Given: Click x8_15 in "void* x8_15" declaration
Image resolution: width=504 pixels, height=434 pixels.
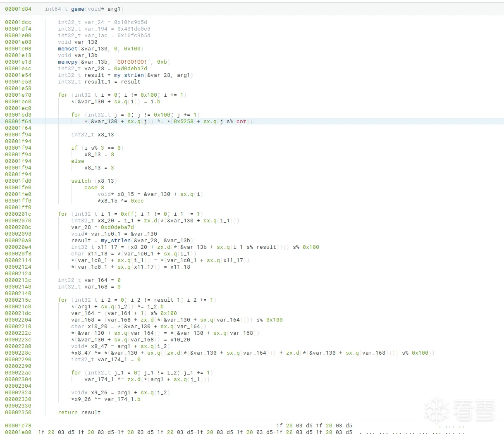Looking at the screenshot, I should coord(126,194).
